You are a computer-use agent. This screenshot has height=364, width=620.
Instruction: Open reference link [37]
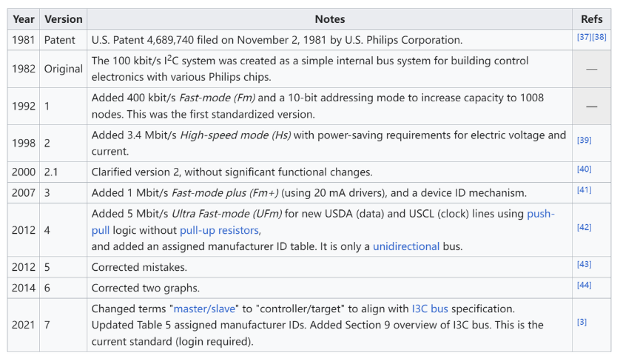pyautogui.click(x=584, y=37)
